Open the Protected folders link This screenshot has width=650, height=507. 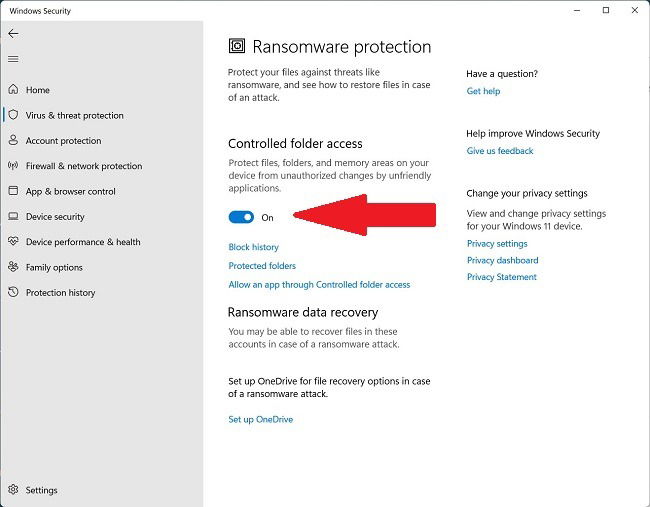[x=262, y=266]
